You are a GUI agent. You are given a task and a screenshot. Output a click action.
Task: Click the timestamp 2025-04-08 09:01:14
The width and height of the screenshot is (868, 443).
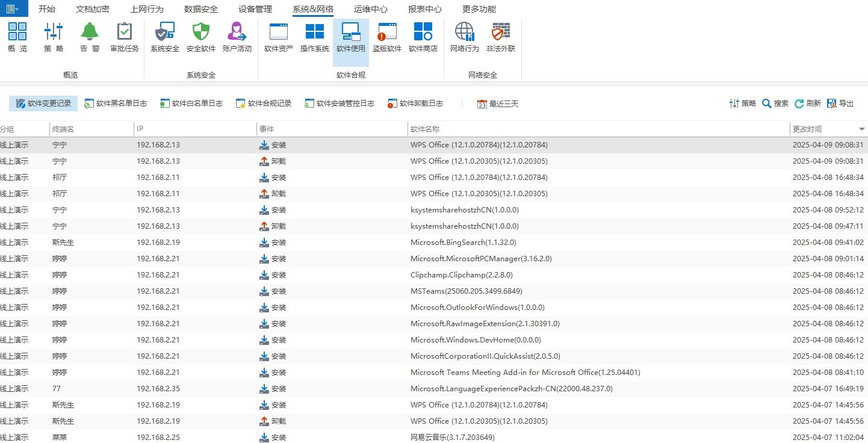(x=828, y=259)
